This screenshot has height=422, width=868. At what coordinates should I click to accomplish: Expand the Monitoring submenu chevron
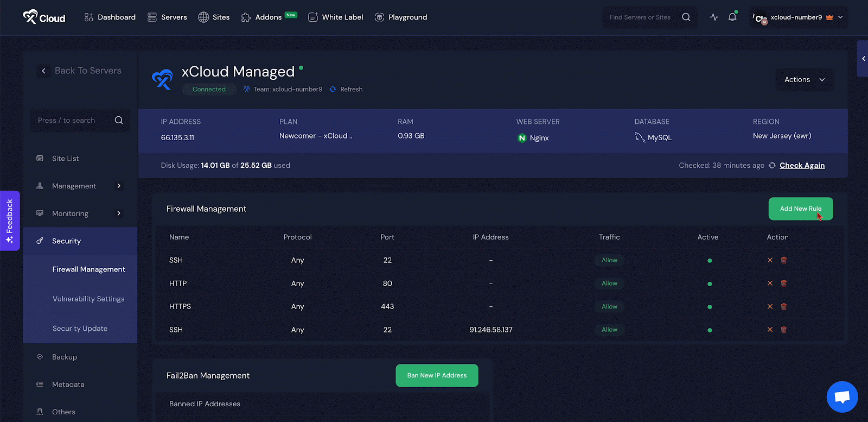(119, 213)
